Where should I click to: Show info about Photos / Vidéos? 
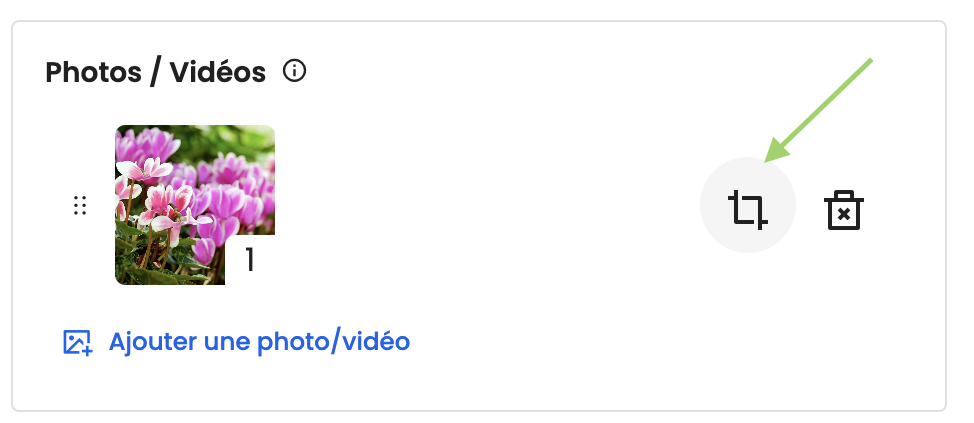[x=294, y=72]
